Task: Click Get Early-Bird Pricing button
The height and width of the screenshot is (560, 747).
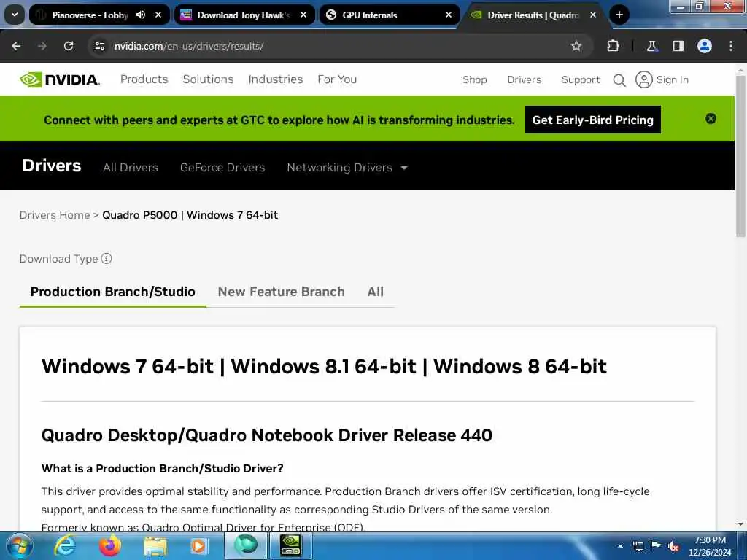Action: tap(592, 120)
